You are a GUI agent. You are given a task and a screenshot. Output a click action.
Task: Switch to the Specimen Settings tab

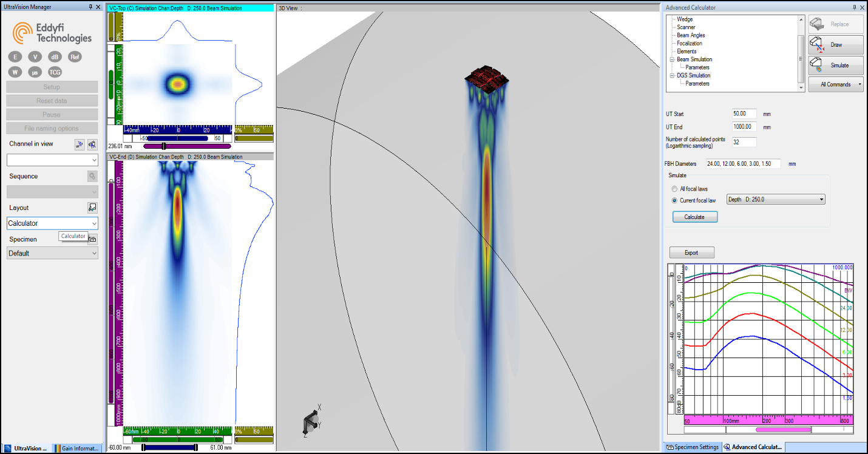pos(693,446)
